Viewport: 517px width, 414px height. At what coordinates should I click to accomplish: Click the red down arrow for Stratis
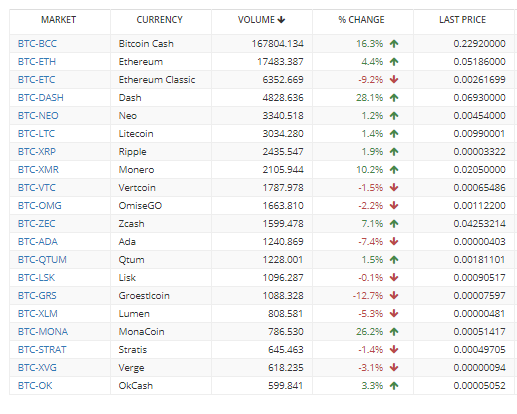coord(394,350)
